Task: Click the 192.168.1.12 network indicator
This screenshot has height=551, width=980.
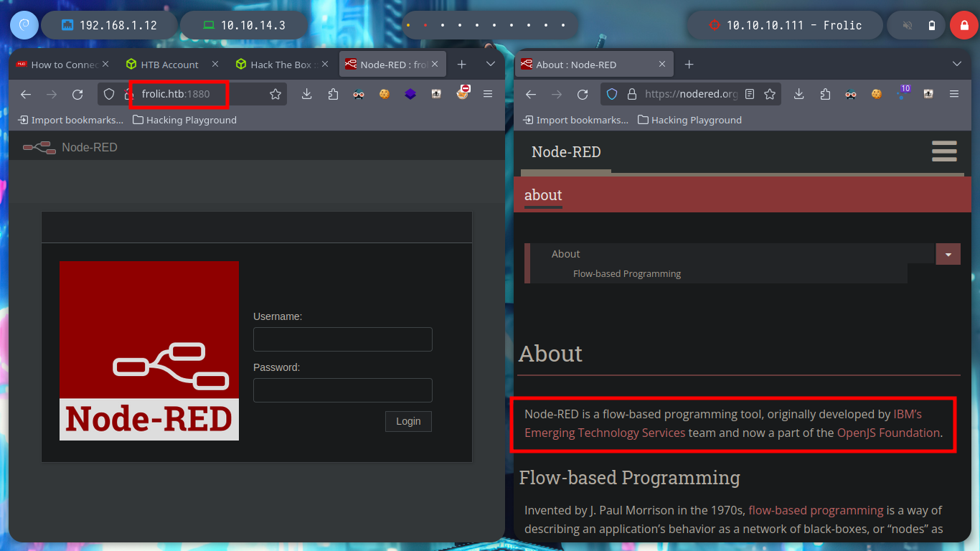Action: tap(109, 25)
